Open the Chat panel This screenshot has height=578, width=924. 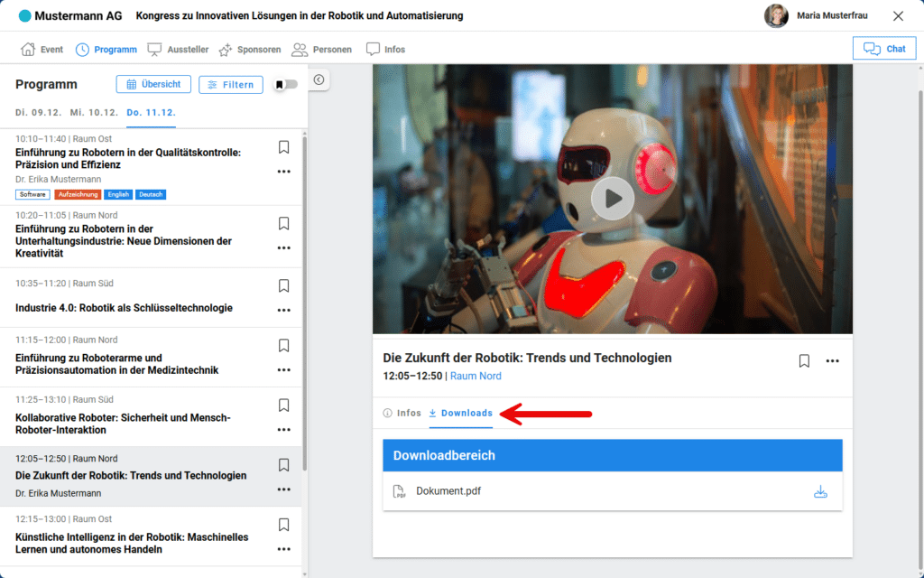[883, 49]
